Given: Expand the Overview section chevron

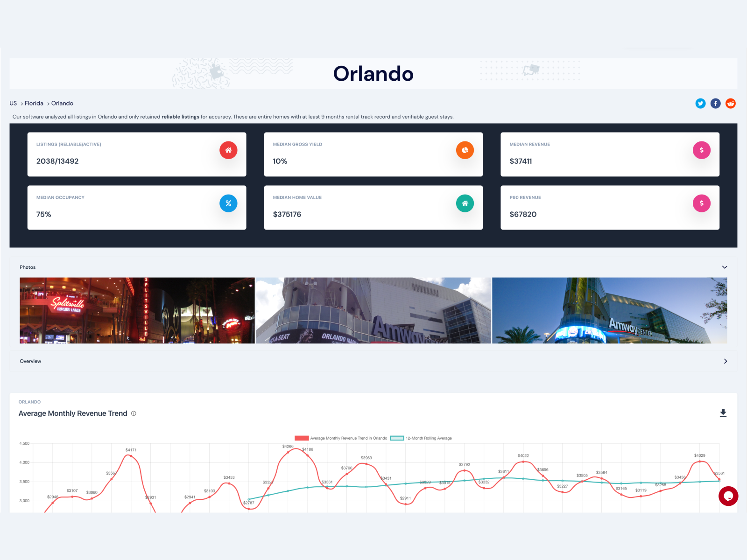Looking at the screenshot, I should [x=725, y=361].
